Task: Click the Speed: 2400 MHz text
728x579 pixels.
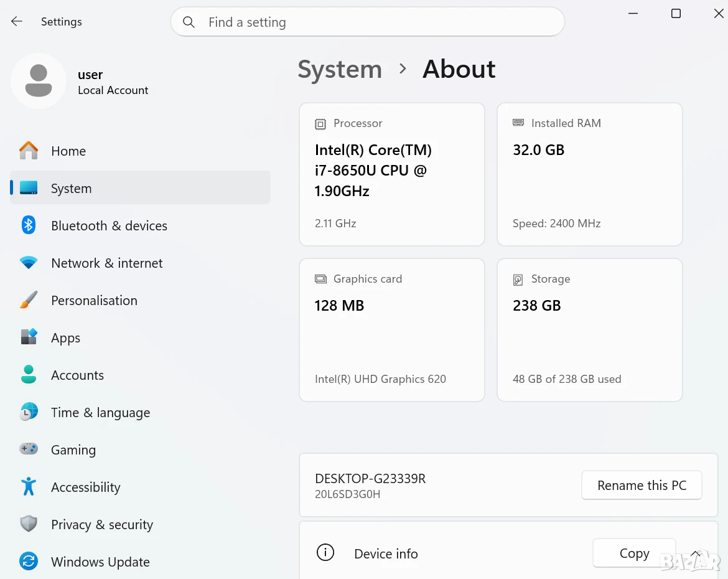Action: coord(557,224)
